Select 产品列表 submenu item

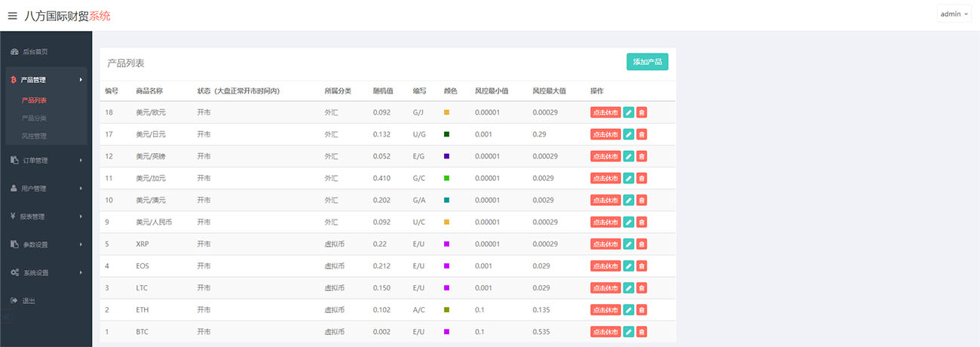click(34, 100)
